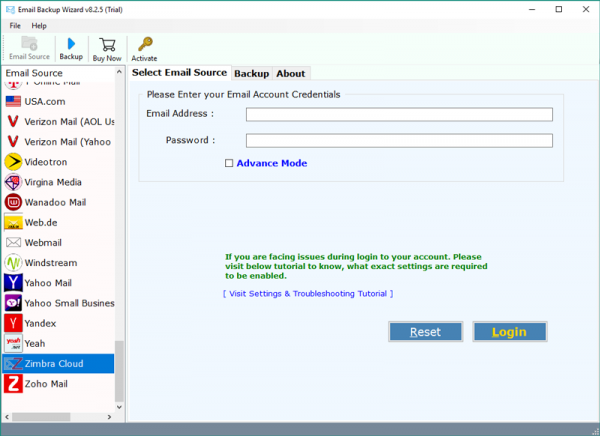The image size is (600, 436).
Task: Focus the Password input field
Action: [x=399, y=140]
